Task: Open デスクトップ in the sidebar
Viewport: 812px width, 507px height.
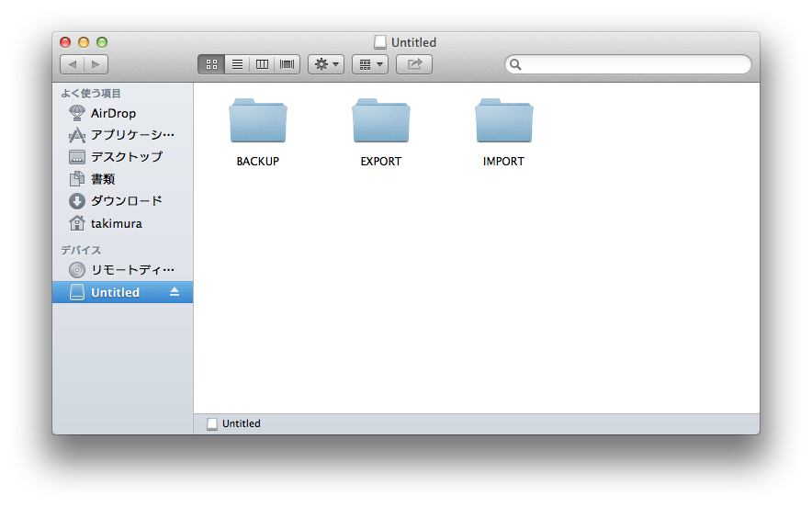Action: tap(123, 157)
